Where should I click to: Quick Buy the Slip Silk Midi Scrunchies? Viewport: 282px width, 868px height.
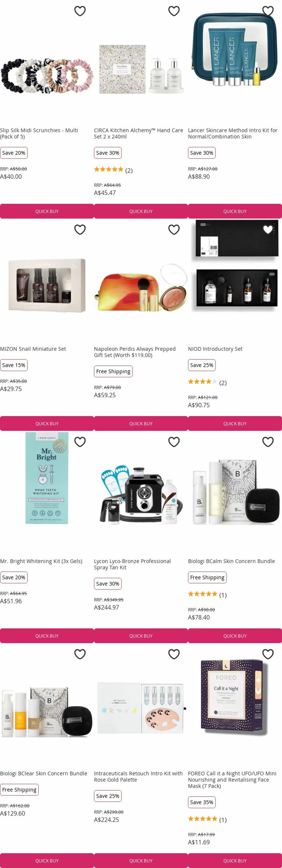coord(47,211)
